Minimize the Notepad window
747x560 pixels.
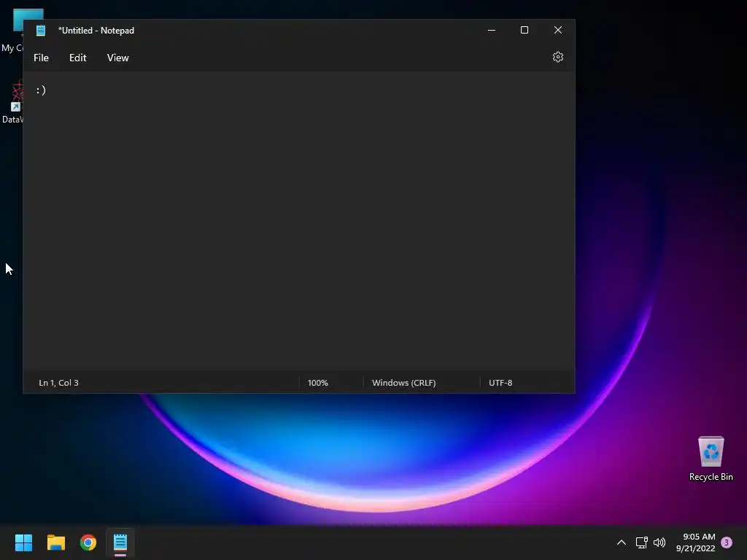492,30
